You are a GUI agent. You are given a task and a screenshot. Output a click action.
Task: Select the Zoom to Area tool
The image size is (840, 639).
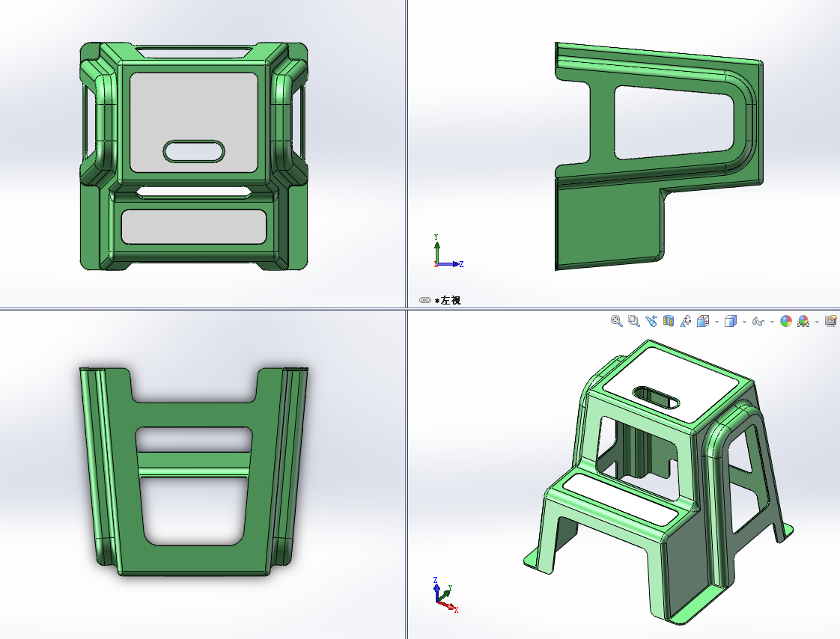(634, 321)
